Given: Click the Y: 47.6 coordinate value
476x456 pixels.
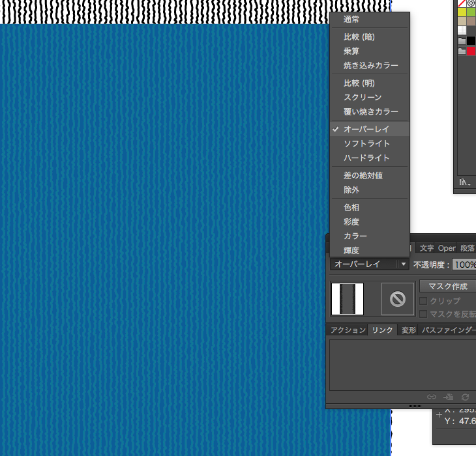Looking at the screenshot, I should point(467,421).
